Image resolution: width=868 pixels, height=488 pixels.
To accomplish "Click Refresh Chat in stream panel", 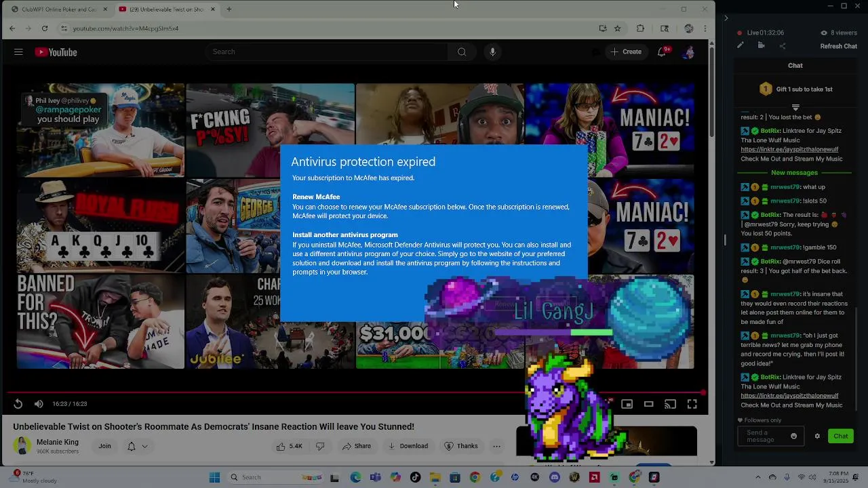I will coord(839,46).
